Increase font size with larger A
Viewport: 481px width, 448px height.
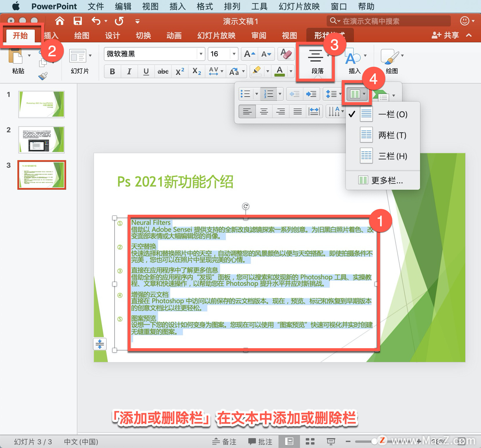[249, 54]
